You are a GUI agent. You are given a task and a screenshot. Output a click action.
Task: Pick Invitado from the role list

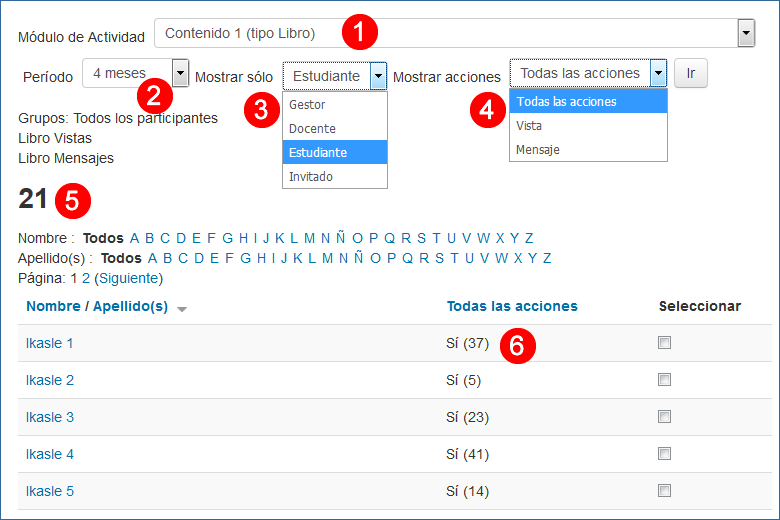pyautogui.click(x=310, y=177)
